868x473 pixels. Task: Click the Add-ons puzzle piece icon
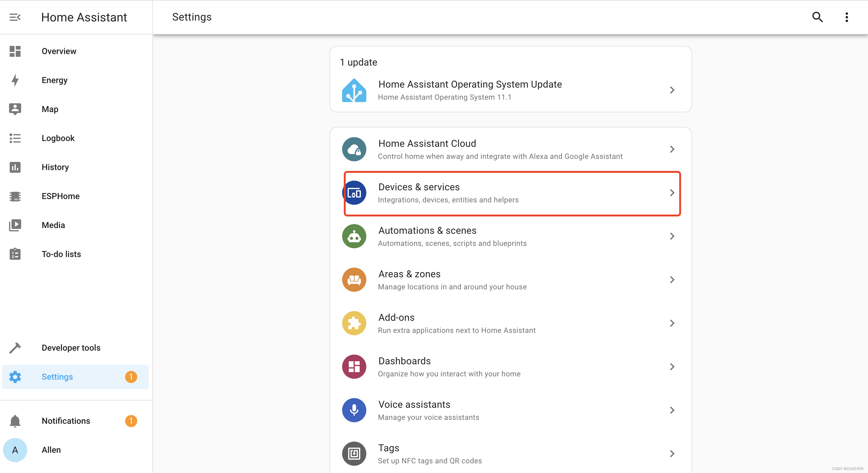click(354, 323)
